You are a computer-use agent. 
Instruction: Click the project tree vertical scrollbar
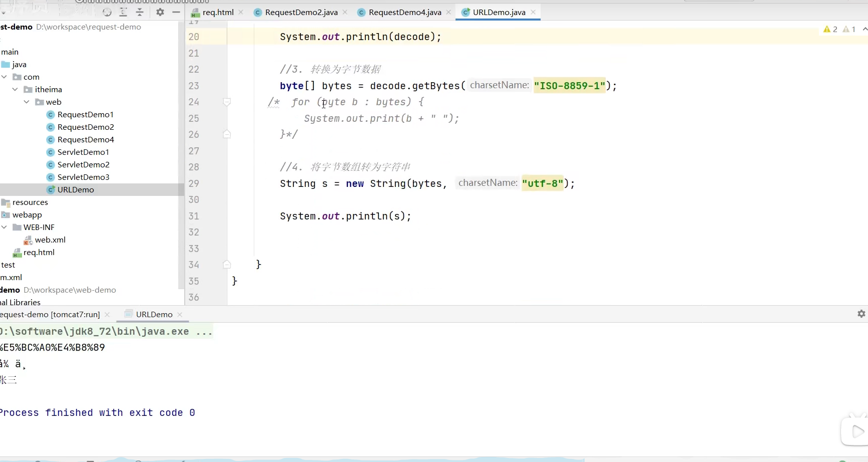click(x=181, y=155)
